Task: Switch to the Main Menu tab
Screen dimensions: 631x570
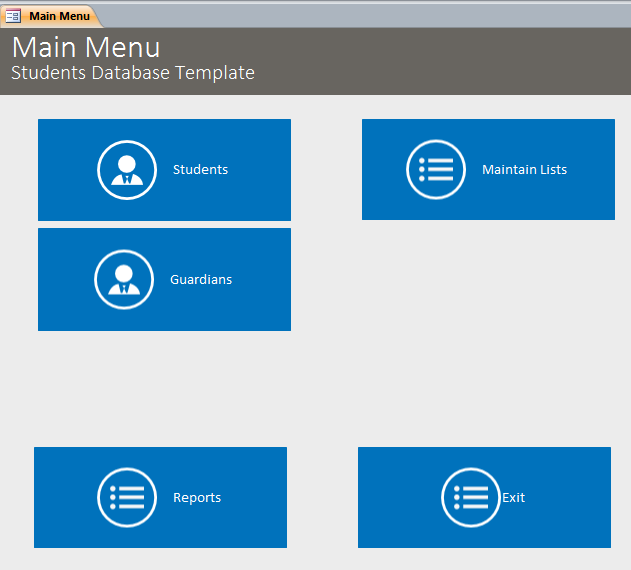Action: tap(52, 16)
